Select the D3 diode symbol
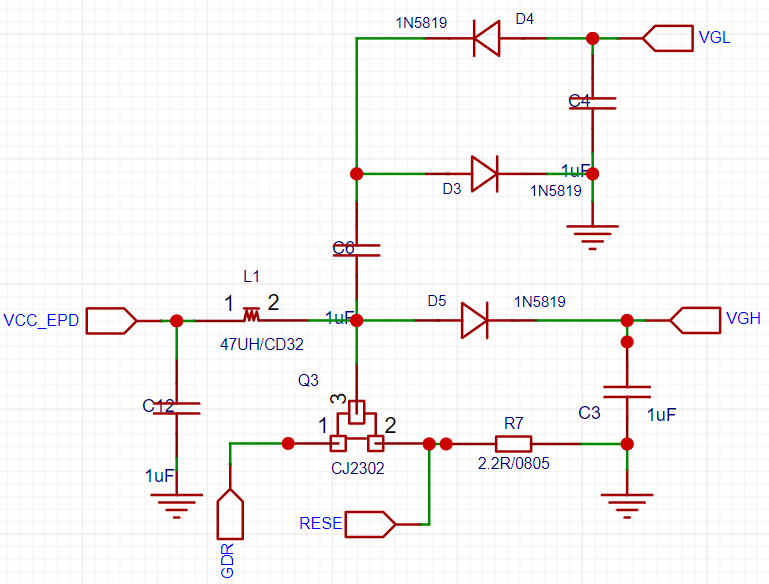This screenshot has height=584, width=769. (485, 174)
